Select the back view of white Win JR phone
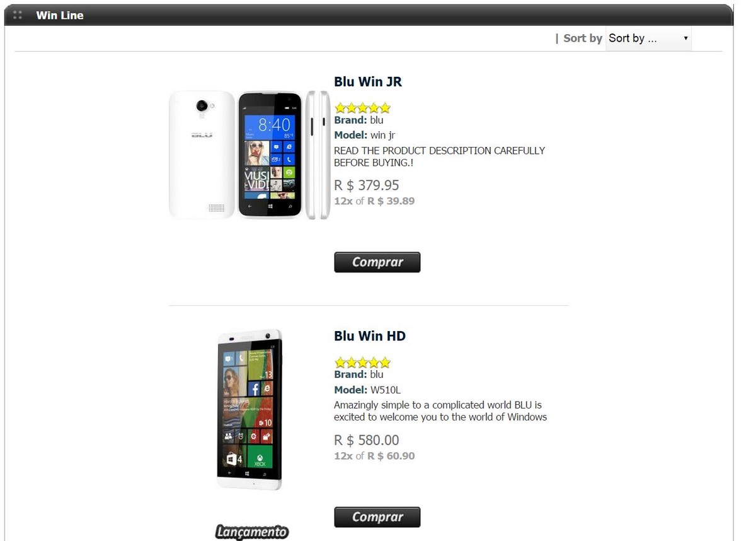Screen dimensions: 756x541 202,155
